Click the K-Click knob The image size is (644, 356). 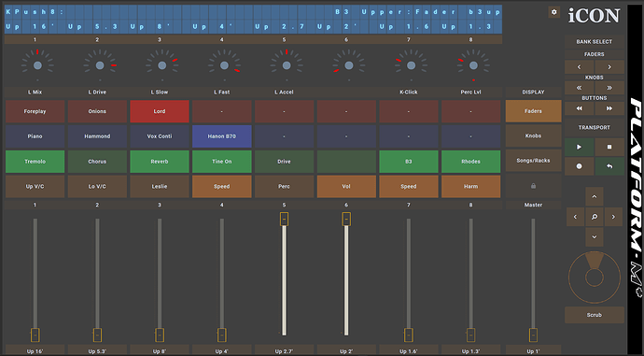pyautogui.click(x=411, y=65)
